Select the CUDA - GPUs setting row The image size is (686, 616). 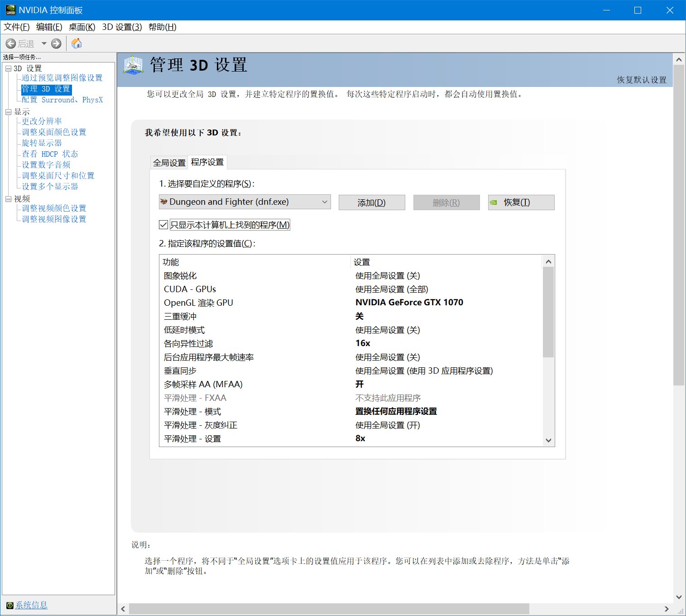coord(351,289)
